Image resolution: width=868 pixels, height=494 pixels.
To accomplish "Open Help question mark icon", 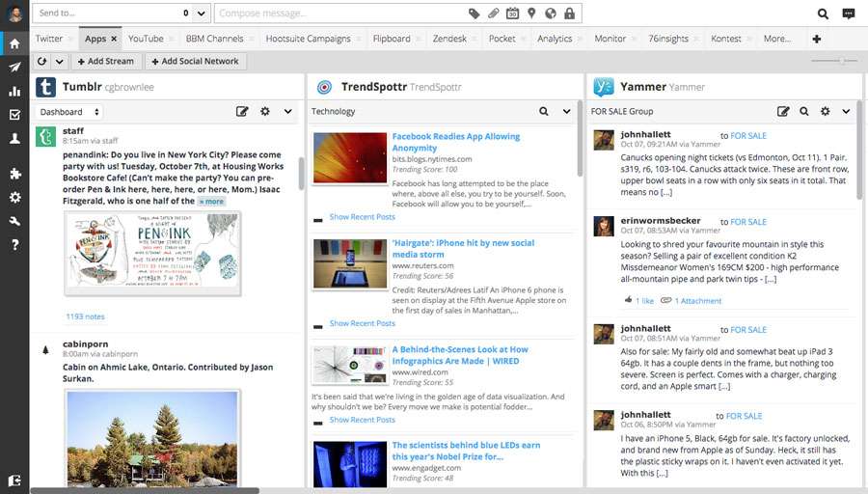I will pos(14,245).
